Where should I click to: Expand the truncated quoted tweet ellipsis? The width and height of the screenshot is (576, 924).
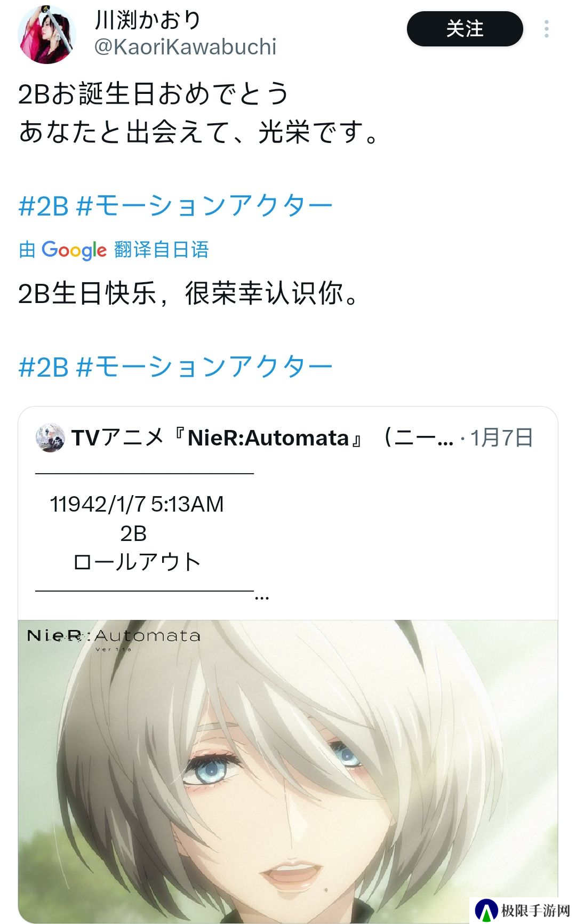(x=262, y=596)
